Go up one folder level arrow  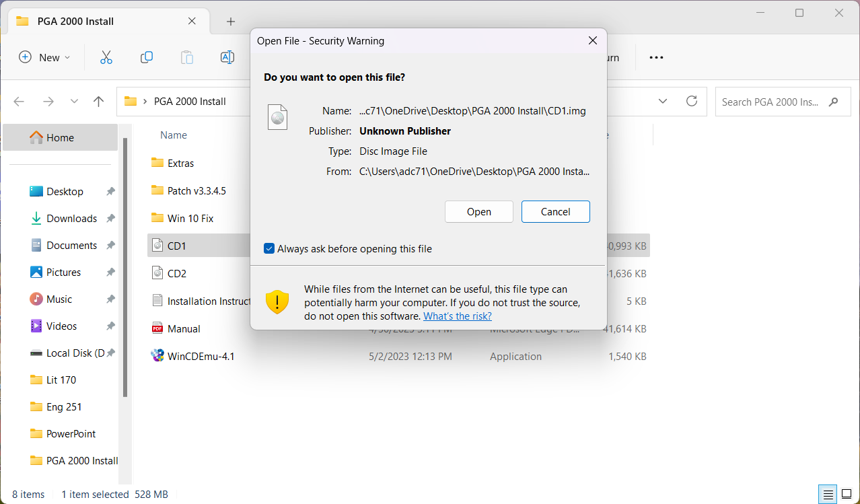pos(99,102)
